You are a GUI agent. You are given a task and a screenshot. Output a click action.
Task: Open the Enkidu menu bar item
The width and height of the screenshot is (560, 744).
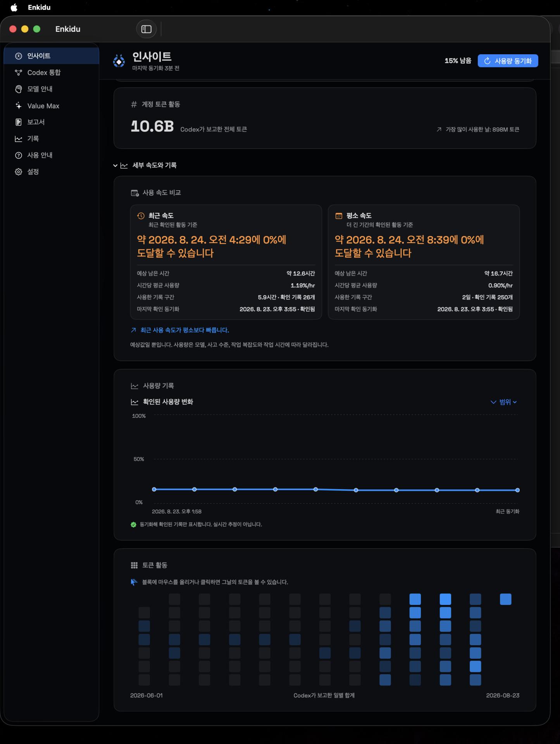(x=39, y=7)
